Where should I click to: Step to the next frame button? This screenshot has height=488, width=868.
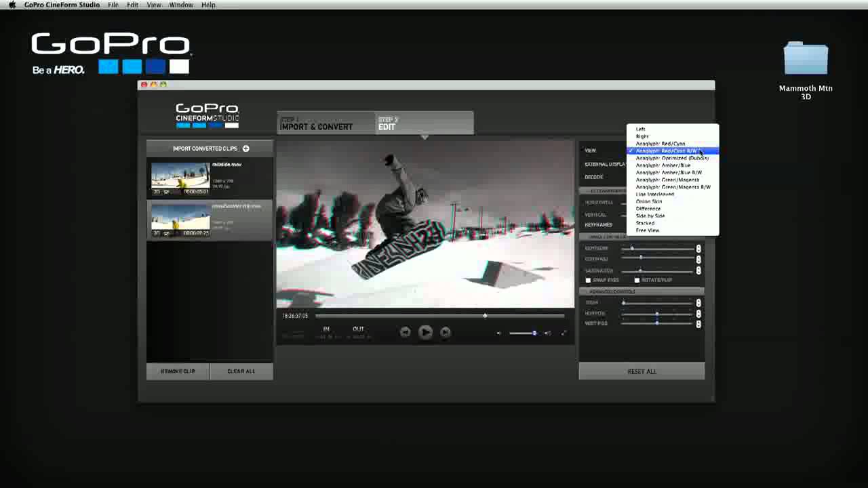coord(446,332)
